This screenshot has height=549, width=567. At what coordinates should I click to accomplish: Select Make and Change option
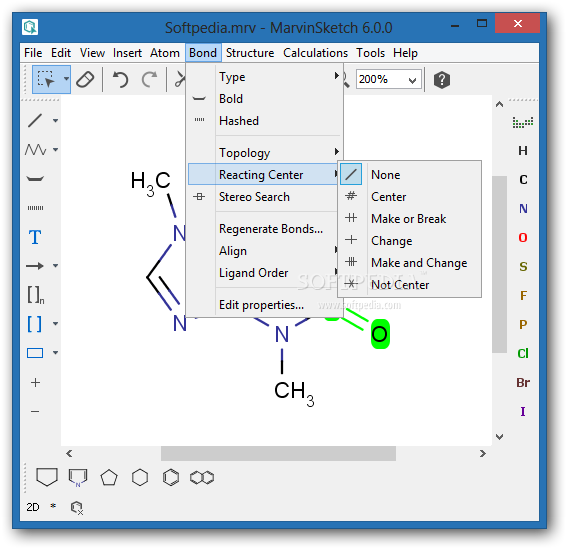pyautogui.click(x=410, y=263)
